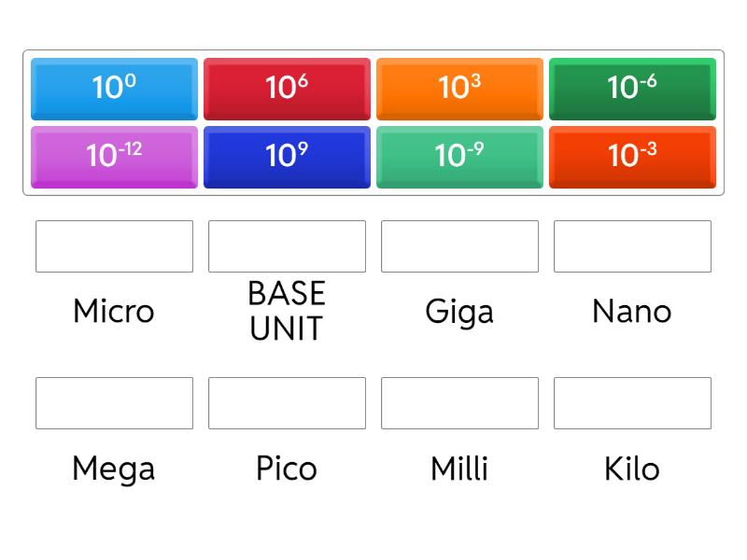
Task: Click the teal 10^-9 tile
Action: pyautogui.click(x=459, y=156)
